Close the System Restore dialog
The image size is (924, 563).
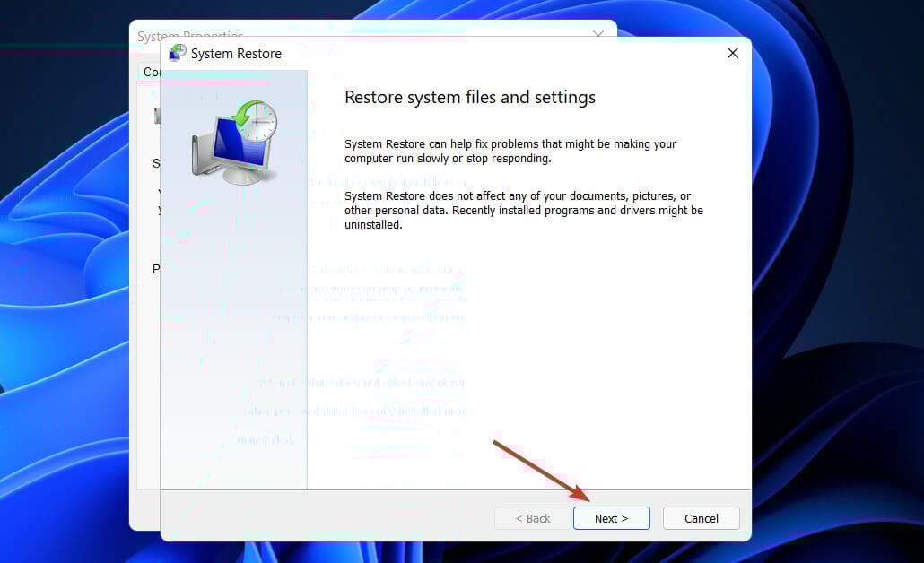[x=733, y=53]
